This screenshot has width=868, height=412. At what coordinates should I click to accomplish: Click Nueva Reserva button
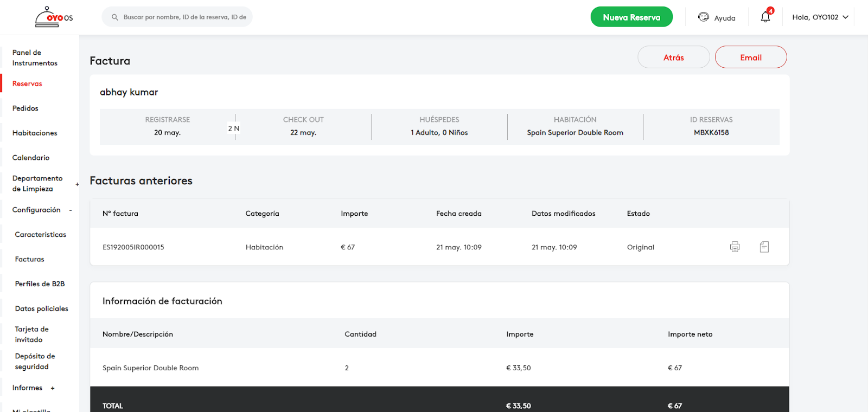pos(631,17)
